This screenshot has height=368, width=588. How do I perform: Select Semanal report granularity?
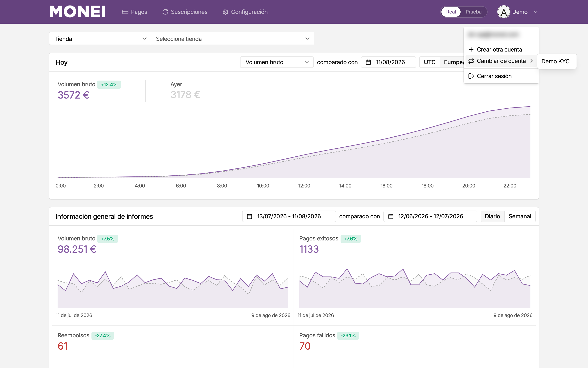click(x=520, y=216)
